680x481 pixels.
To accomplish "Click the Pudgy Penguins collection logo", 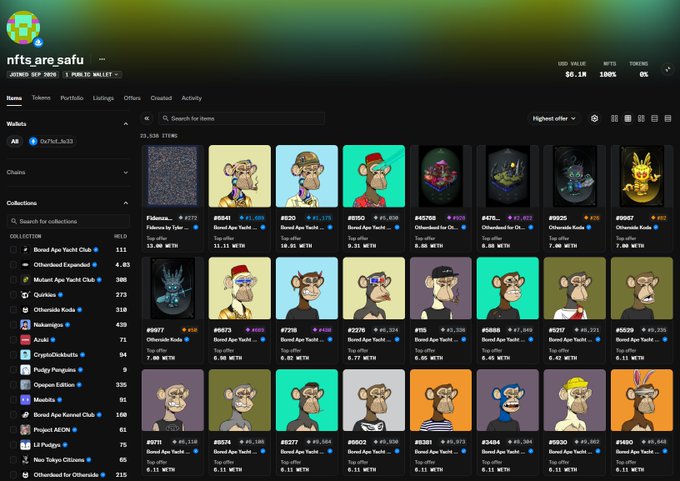I will [26, 370].
